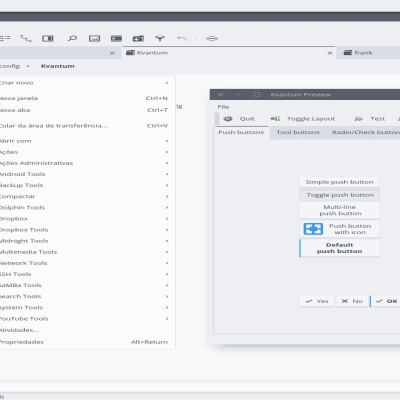Viewport: 400px width, 400px height.
Task: Open Backup Tools menu entry
Action: tap(87, 185)
